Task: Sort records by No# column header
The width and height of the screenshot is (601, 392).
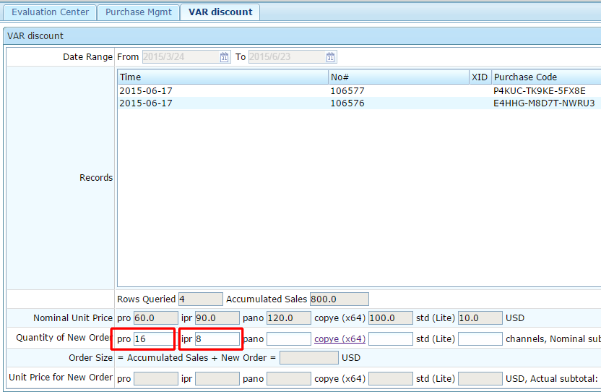Action: coord(399,77)
